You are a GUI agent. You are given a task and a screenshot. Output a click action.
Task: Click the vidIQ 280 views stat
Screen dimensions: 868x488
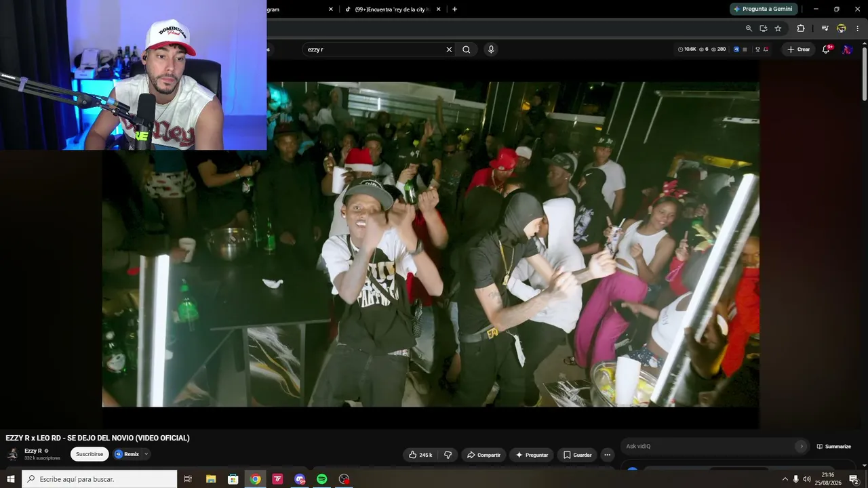pos(719,49)
